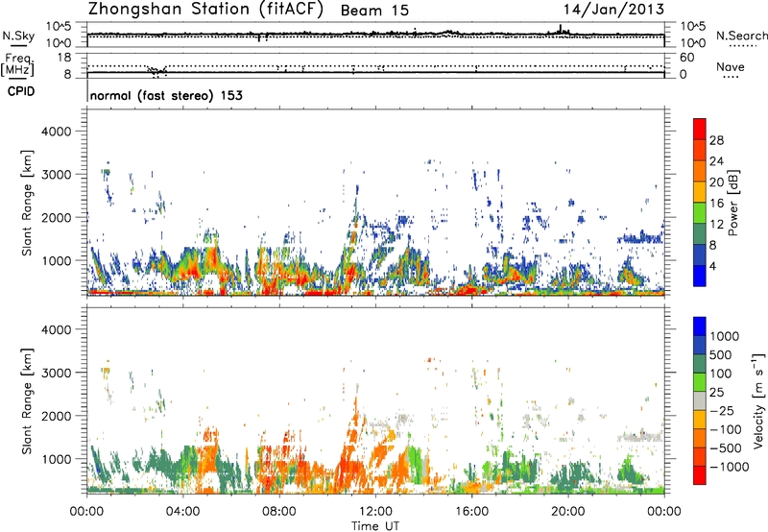Click the N.Sky legend label
Viewport: 768px width, 532px height.
(18, 36)
